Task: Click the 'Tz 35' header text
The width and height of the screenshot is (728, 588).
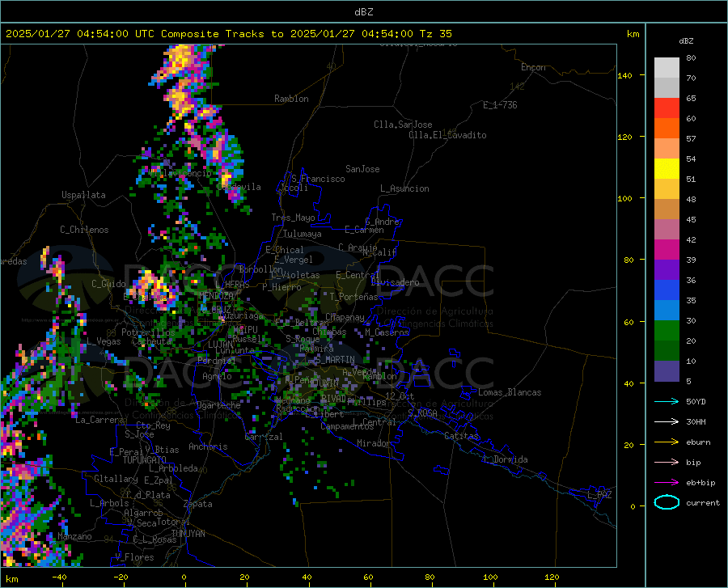Action: tap(435, 34)
